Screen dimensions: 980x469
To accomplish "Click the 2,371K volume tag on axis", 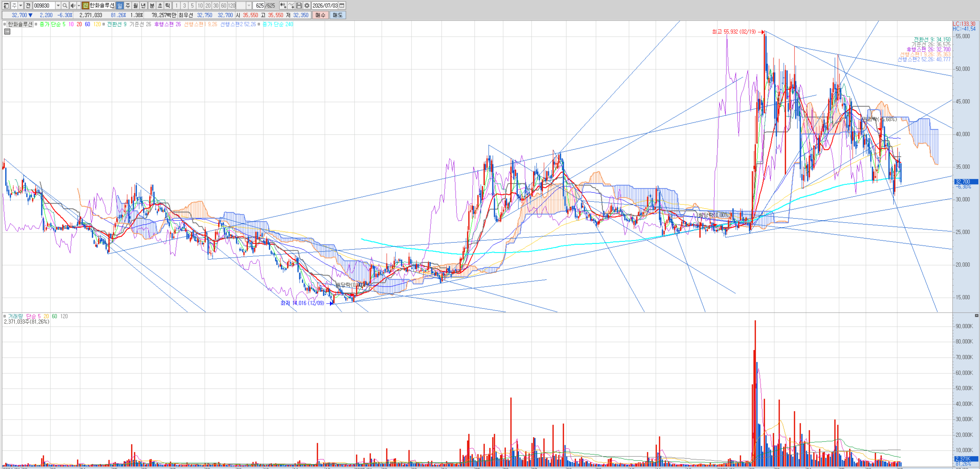I will point(966,459).
